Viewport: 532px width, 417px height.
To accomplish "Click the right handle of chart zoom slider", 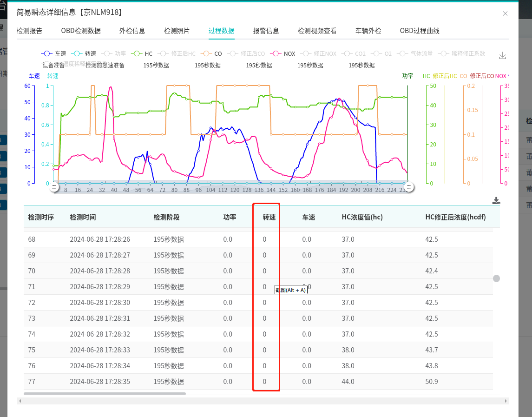I will [x=409, y=187].
